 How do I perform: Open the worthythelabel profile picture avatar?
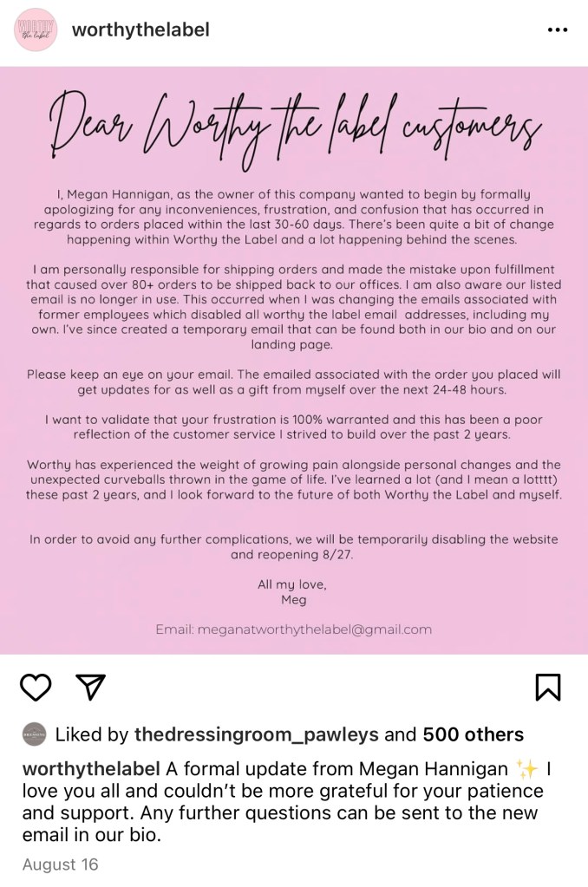point(35,29)
